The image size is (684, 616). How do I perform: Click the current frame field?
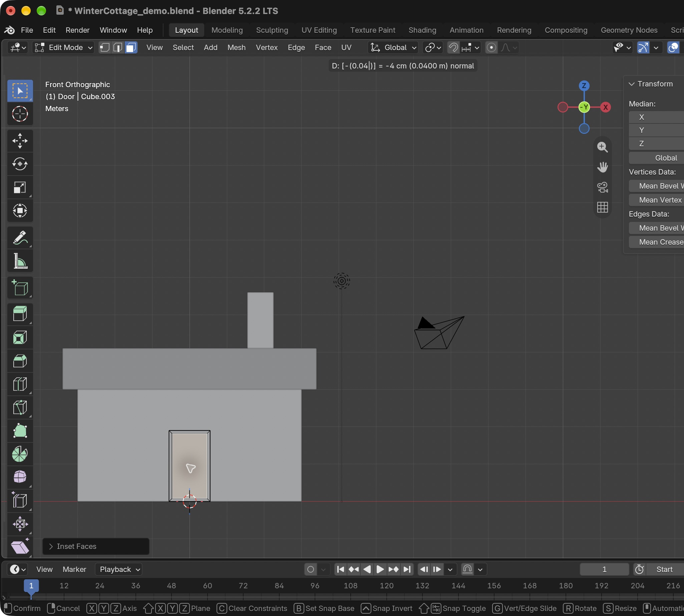click(x=605, y=569)
